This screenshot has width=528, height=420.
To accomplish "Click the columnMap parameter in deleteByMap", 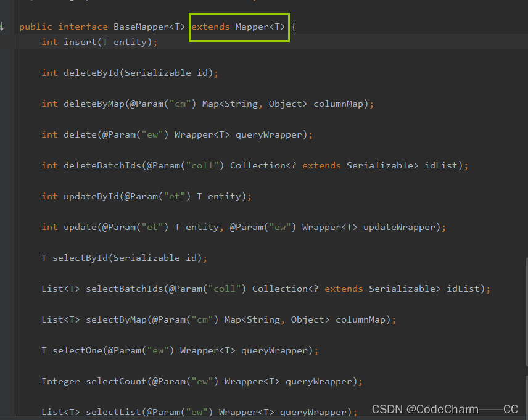I will click(x=339, y=104).
